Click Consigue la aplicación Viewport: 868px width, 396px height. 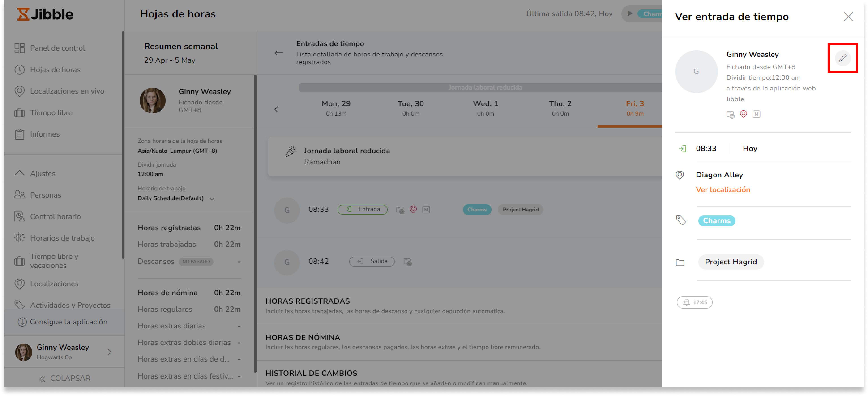coord(62,322)
